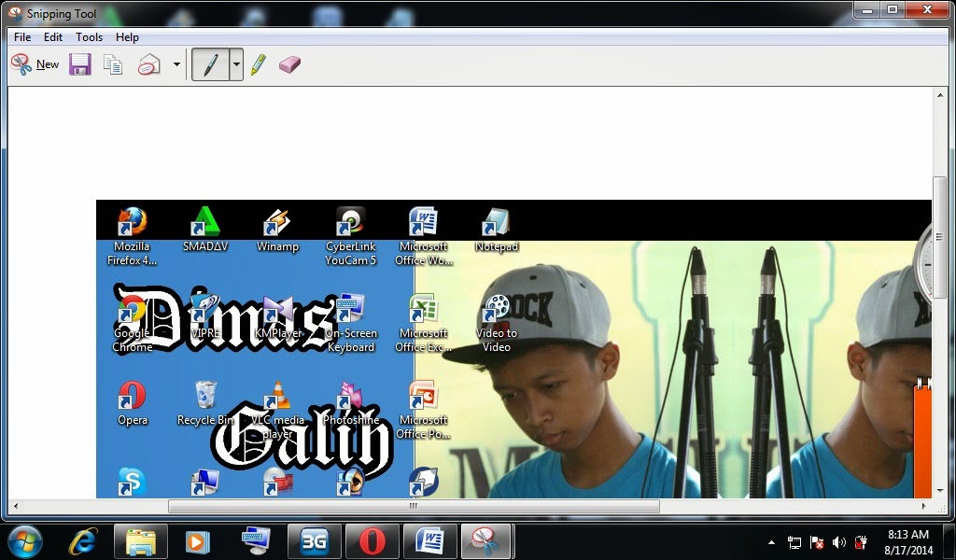This screenshot has width=956, height=560.
Task: Open the Pen color dropdown arrow
Action: [235, 63]
